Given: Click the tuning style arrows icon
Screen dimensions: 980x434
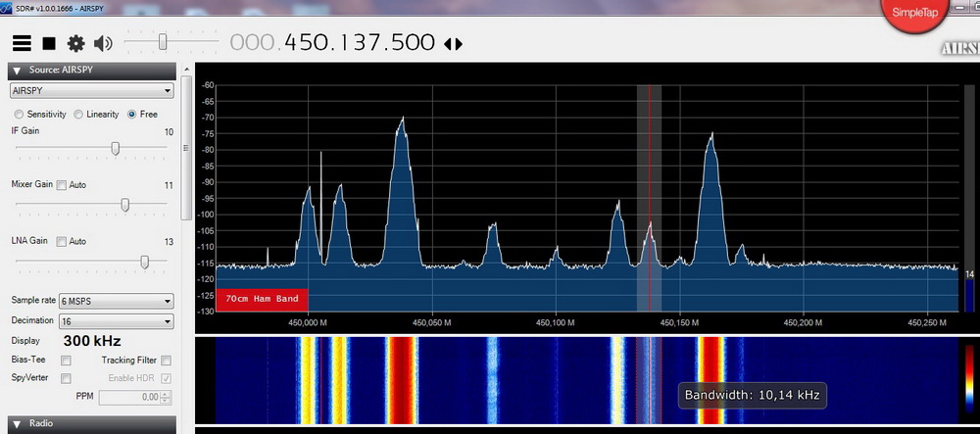Looking at the screenshot, I should (x=453, y=44).
